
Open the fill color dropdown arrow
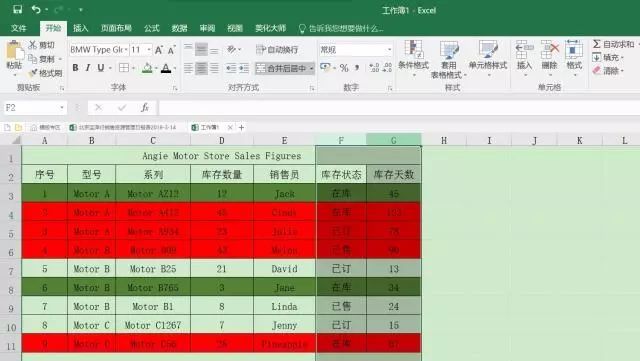point(157,68)
